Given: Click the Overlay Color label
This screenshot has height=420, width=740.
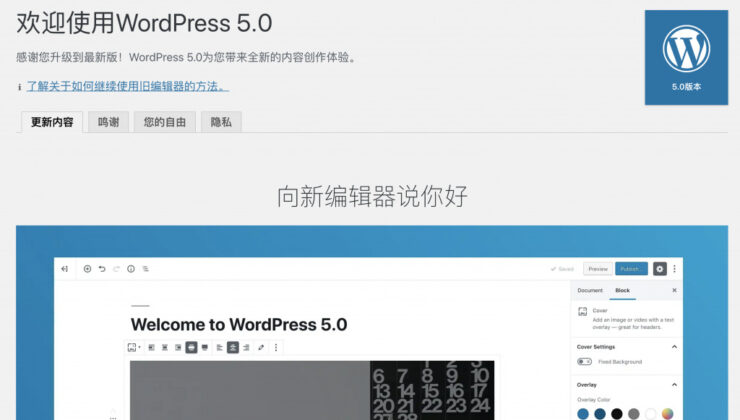Looking at the screenshot, I should (x=594, y=400).
